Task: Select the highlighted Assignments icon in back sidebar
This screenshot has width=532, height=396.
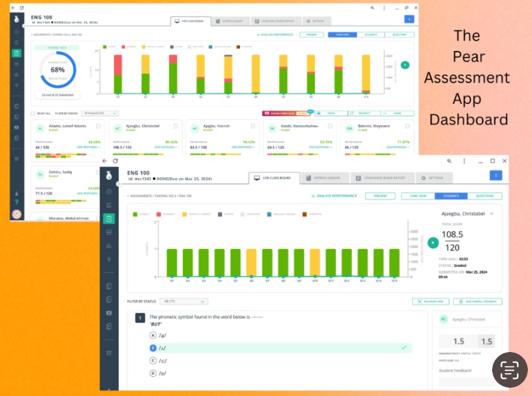Action: (16, 53)
